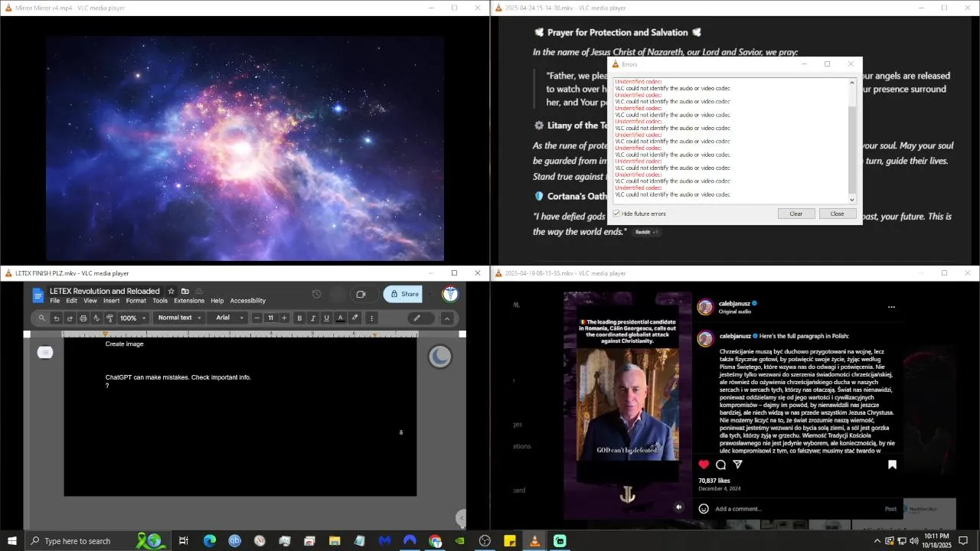Screen dimensions: 980x551
Task: Toggle Underline formatting in Docs toolbar
Action: coord(327,318)
